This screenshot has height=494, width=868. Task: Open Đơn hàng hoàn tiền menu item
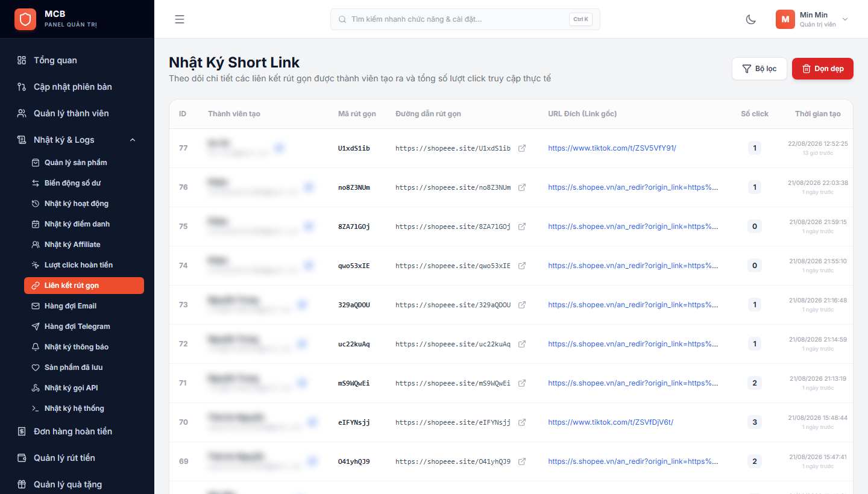(x=77, y=431)
